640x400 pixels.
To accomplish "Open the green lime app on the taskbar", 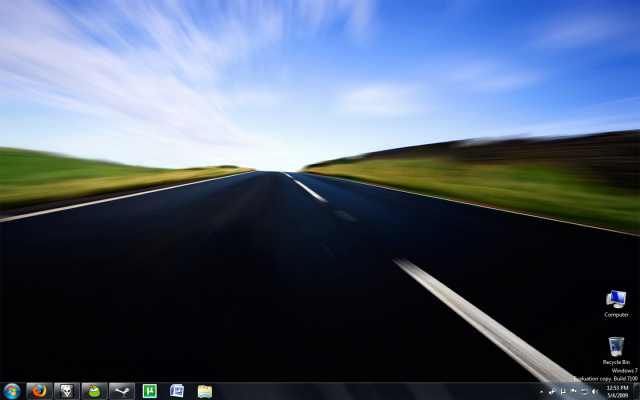I will pos(94,391).
